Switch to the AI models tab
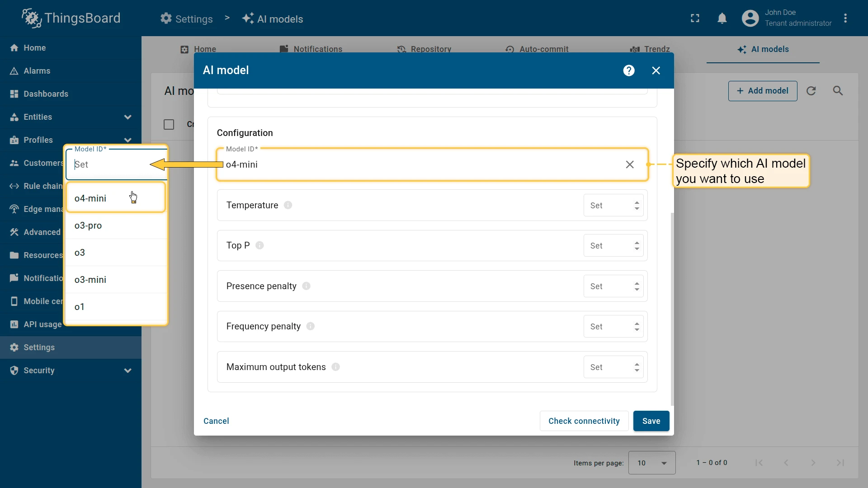This screenshot has height=488, width=868. tap(763, 49)
